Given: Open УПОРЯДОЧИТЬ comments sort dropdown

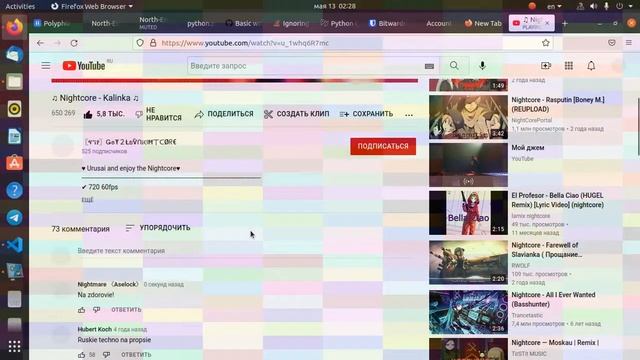Looking at the screenshot, I should [x=158, y=228].
